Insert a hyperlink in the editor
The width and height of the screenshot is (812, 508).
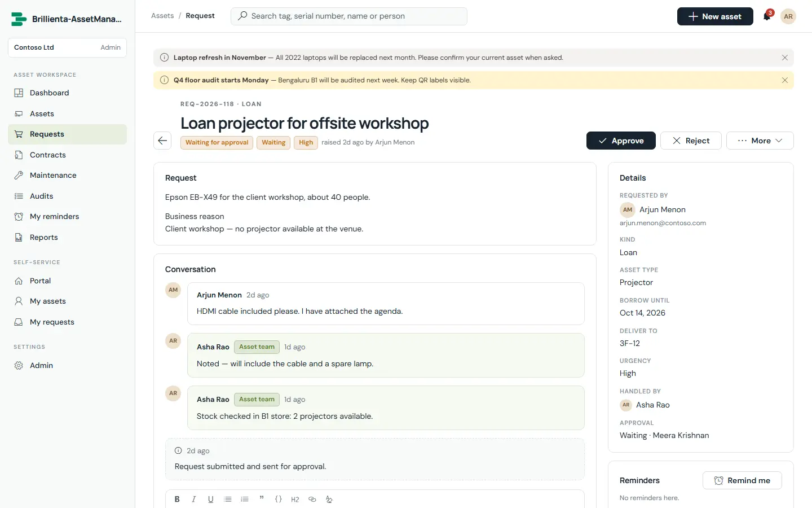(x=312, y=499)
